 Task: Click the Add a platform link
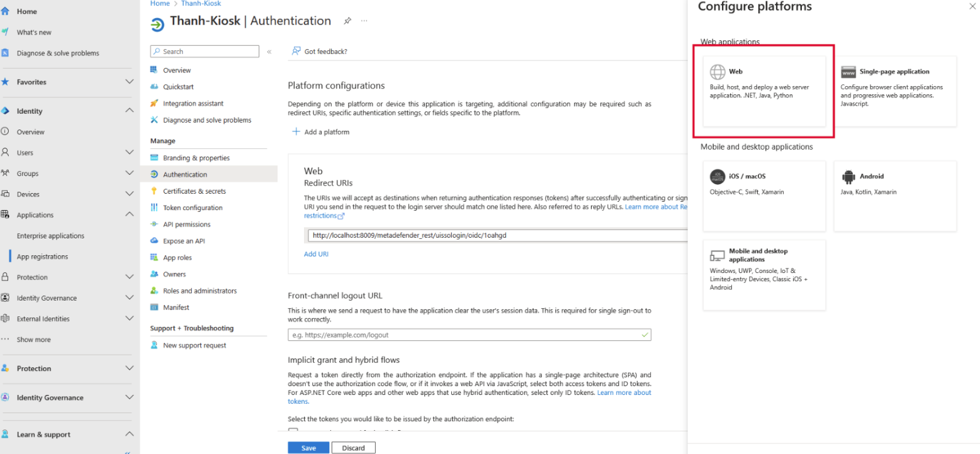(327, 132)
